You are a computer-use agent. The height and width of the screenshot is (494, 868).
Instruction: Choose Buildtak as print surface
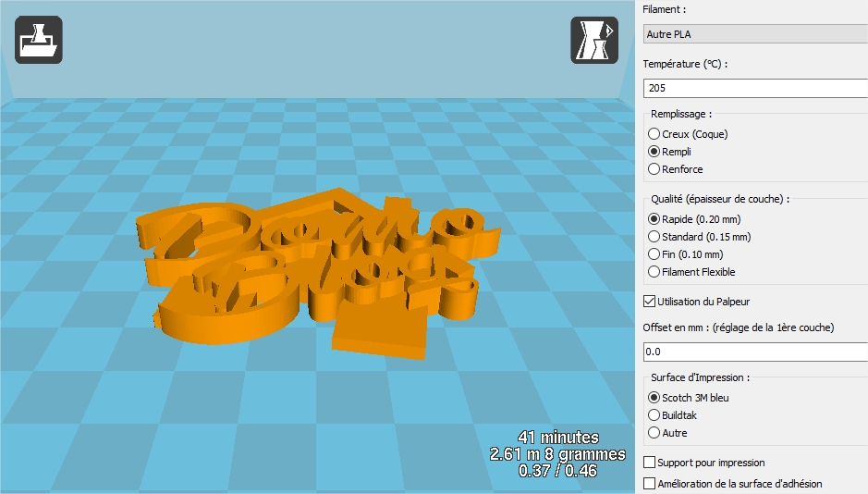coord(654,415)
